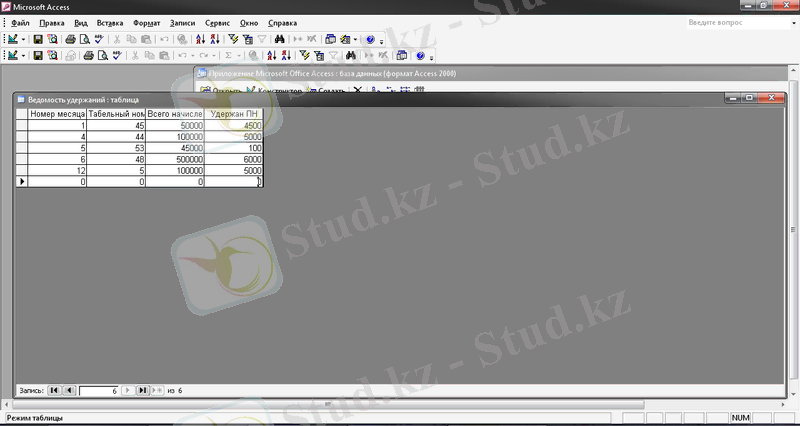This screenshot has height=426, width=800.
Task: Click the Табельный номер cell with value 53
Action: point(116,148)
